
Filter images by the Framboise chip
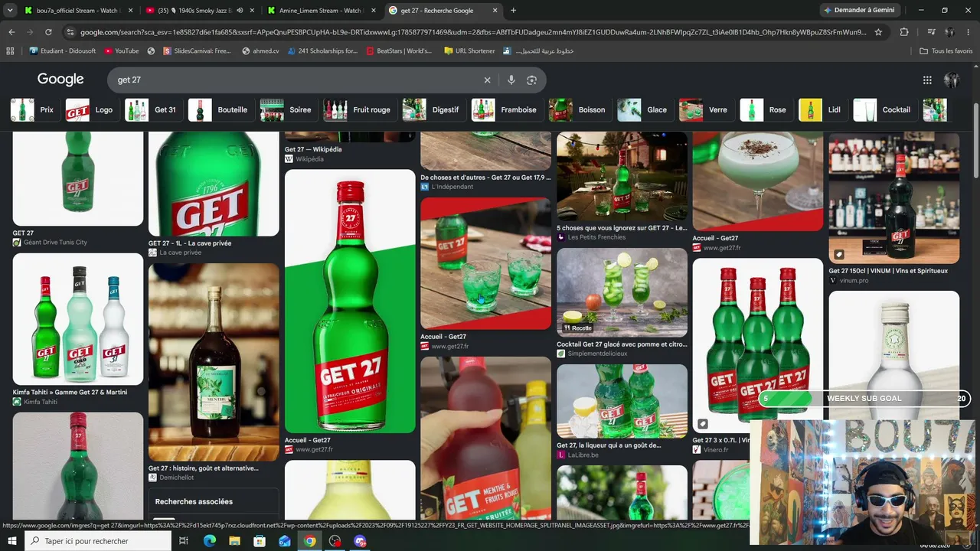point(506,109)
